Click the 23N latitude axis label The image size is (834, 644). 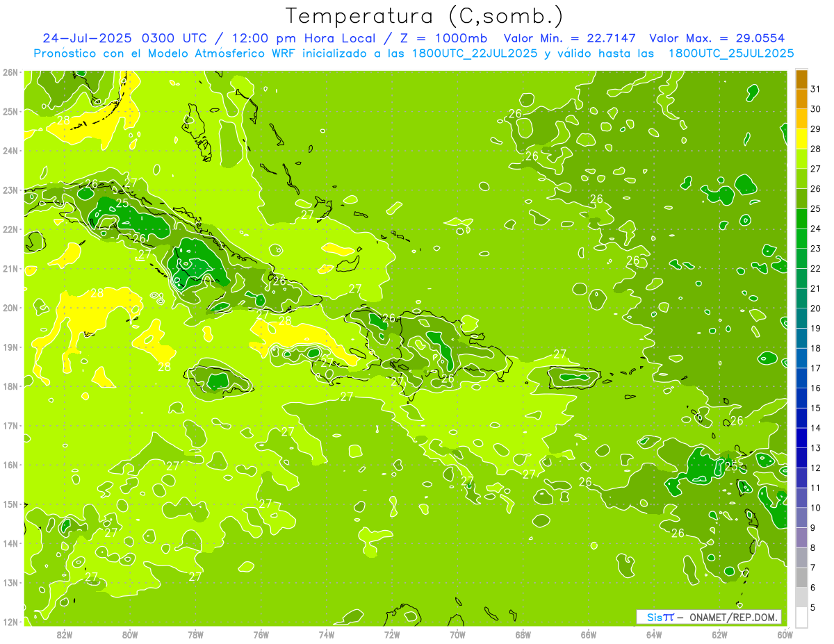pos(10,190)
